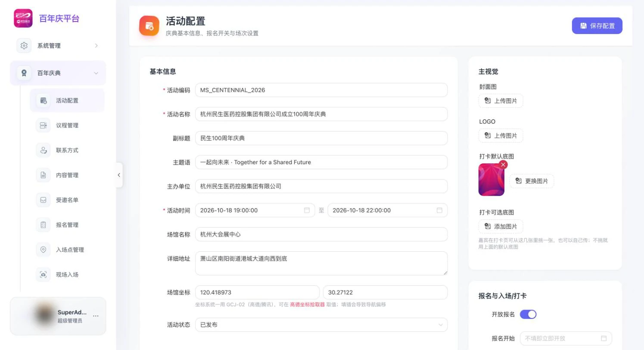Click the 百年庆平台 logo image
This screenshot has height=350, width=644.
tap(23, 19)
